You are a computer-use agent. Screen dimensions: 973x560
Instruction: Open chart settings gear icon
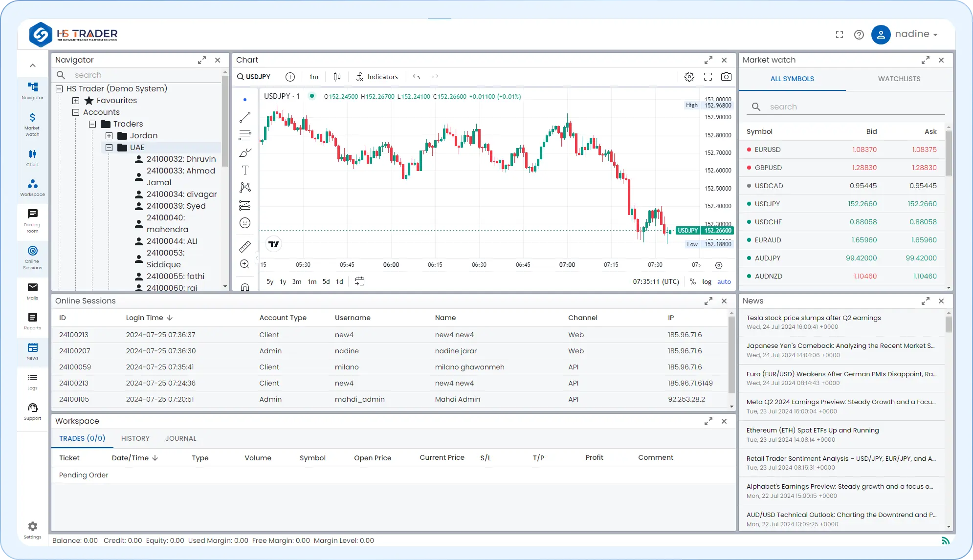click(x=689, y=77)
